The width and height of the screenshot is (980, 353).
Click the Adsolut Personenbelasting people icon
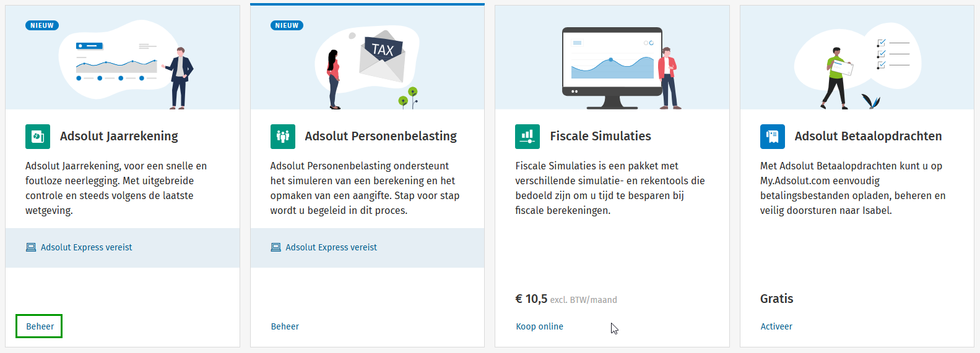click(x=283, y=137)
